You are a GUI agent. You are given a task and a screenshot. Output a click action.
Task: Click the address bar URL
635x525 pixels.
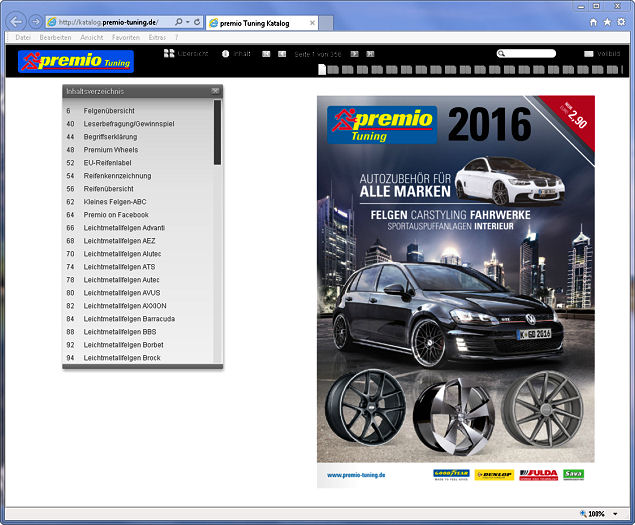108,22
